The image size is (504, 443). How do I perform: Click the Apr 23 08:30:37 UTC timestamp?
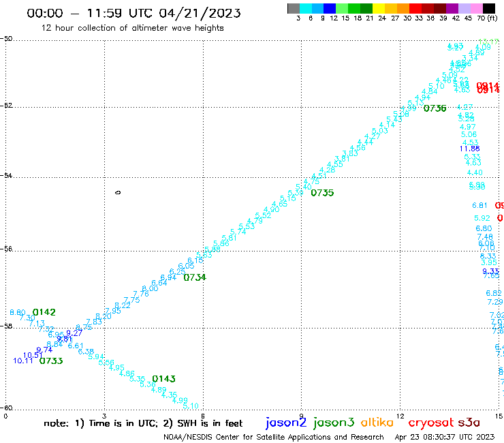click(x=445, y=437)
